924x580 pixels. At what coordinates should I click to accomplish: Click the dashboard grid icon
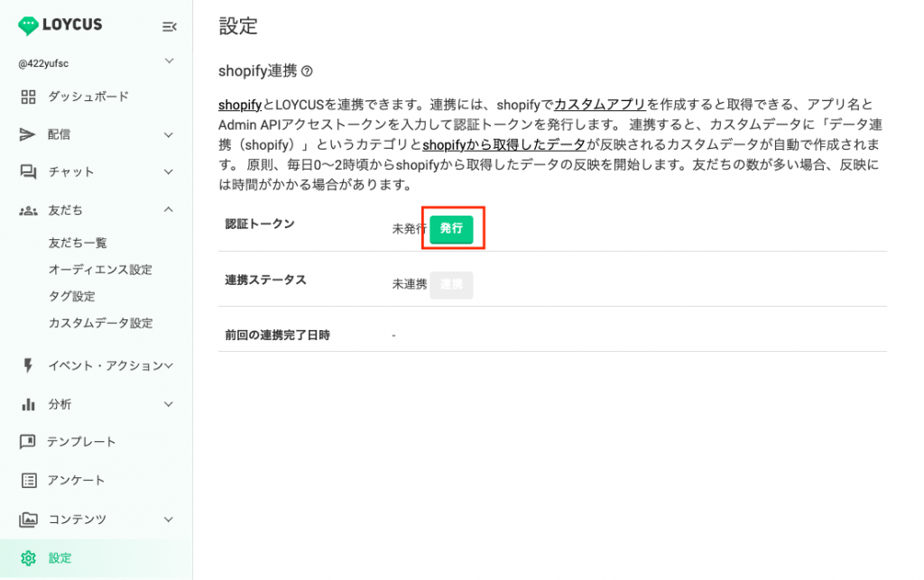click(x=28, y=97)
